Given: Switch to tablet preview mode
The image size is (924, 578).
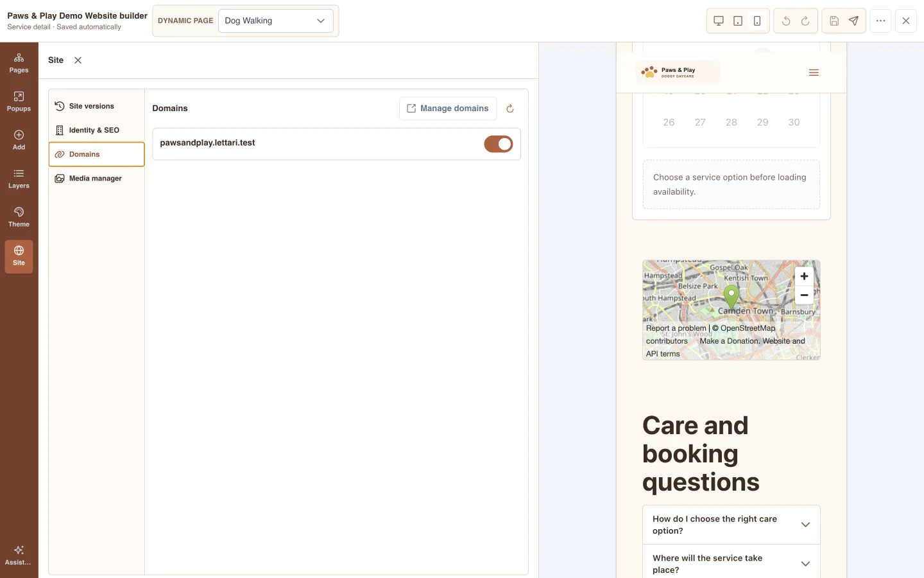Looking at the screenshot, I should (738, 21).
